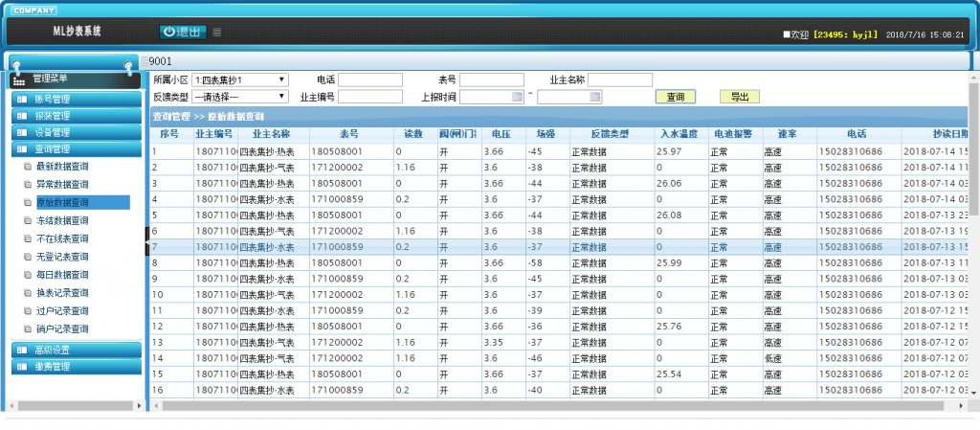Select 冻结数据查询 menu item
This screenshot has width=980, height=430.
point(62,220)
